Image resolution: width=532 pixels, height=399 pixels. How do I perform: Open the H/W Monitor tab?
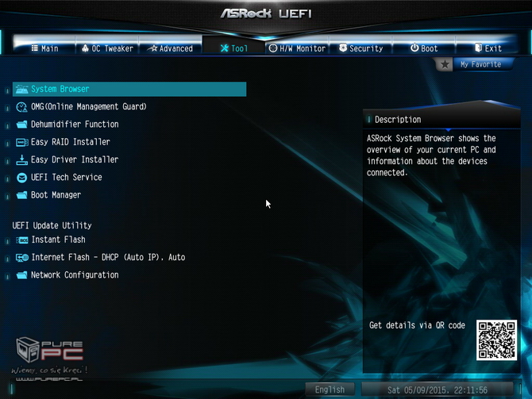(297, 48)
